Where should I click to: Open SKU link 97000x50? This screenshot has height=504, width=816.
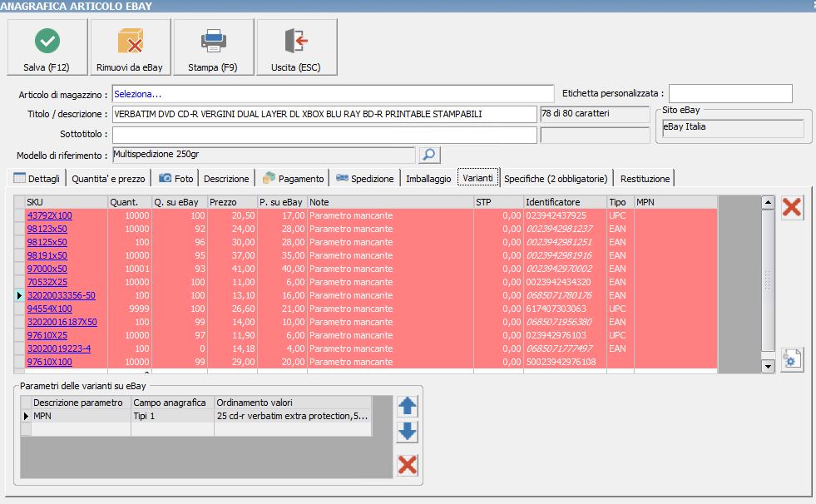click(x=47, y=269)
